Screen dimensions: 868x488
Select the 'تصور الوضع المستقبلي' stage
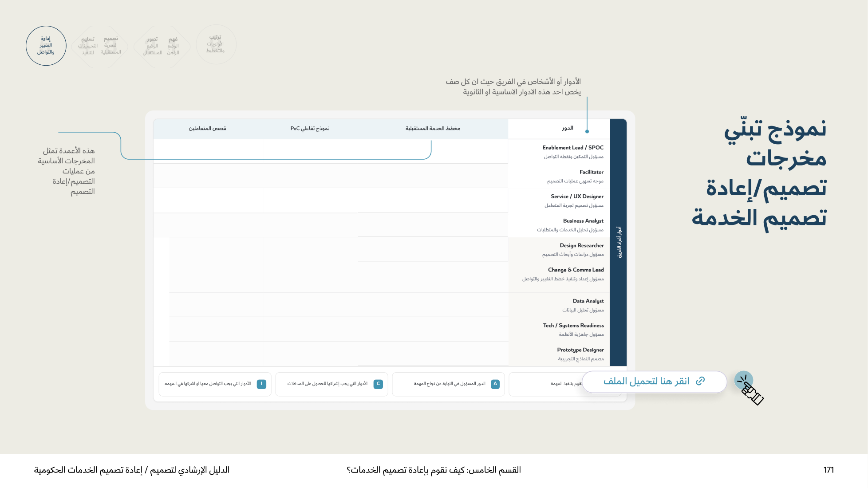[x=152, y=46]
